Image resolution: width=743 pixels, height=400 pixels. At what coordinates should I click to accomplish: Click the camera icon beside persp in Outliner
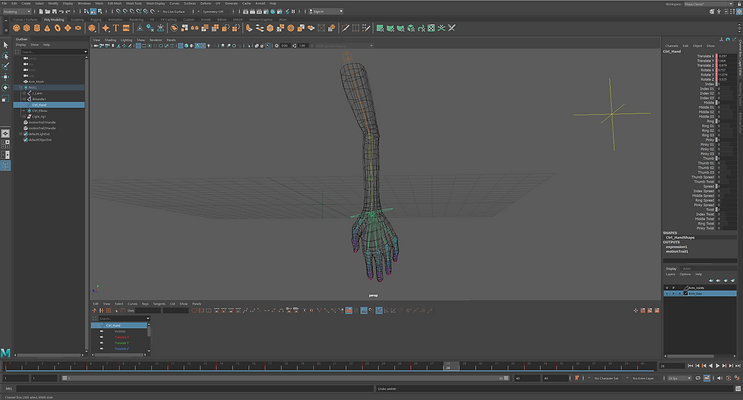26,58
